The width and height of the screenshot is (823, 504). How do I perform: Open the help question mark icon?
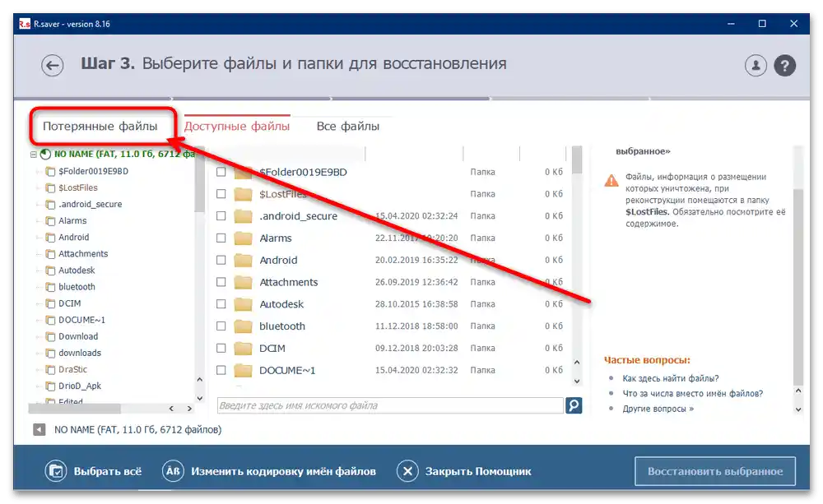tap(784, 66)
